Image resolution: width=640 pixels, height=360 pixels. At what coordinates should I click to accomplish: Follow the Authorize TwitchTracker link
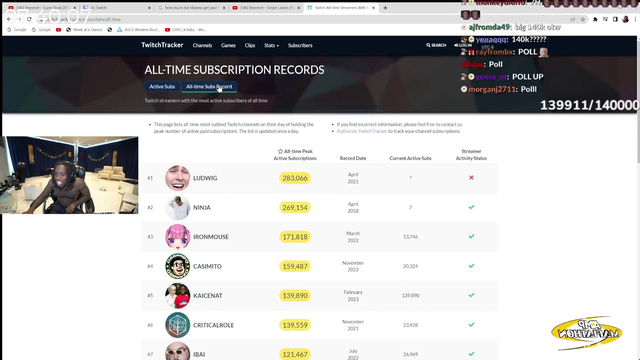pyautogui.click(x=362, y=131)
